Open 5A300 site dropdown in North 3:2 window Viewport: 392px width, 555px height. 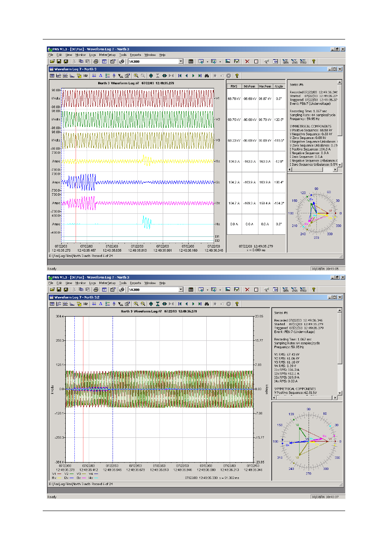[181, 290]
